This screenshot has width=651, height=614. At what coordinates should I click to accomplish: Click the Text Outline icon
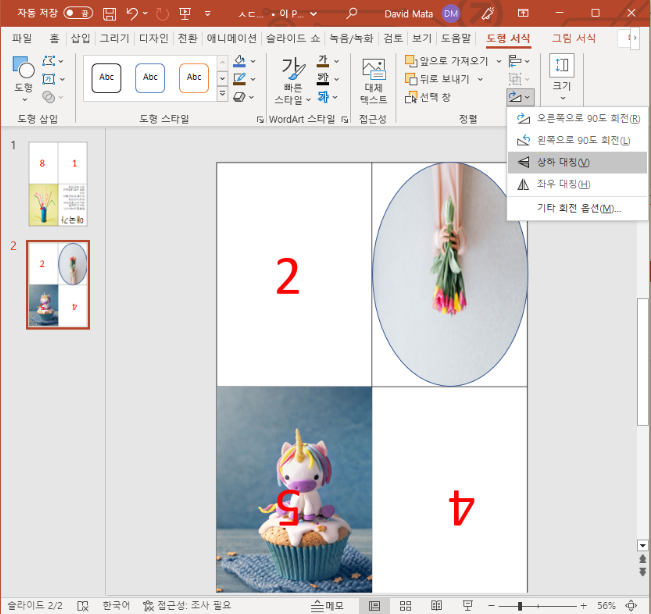(323, 79)
